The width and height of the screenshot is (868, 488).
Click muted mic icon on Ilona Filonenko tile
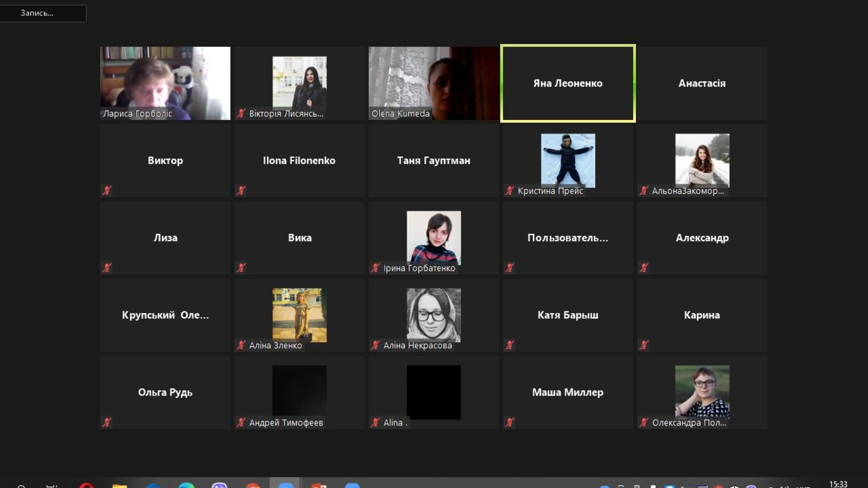click(241, 191)
